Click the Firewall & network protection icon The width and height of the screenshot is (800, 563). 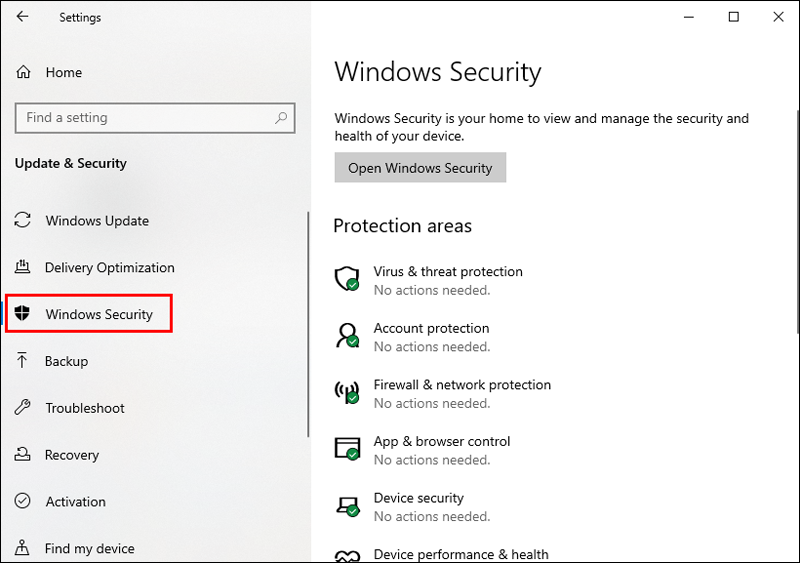click(347, 391)
